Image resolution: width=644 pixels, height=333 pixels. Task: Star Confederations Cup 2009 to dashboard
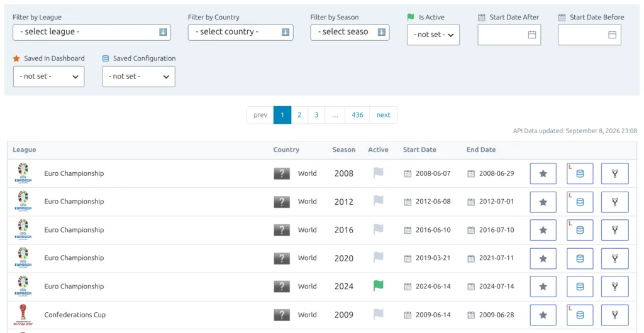tap(543, 315)
